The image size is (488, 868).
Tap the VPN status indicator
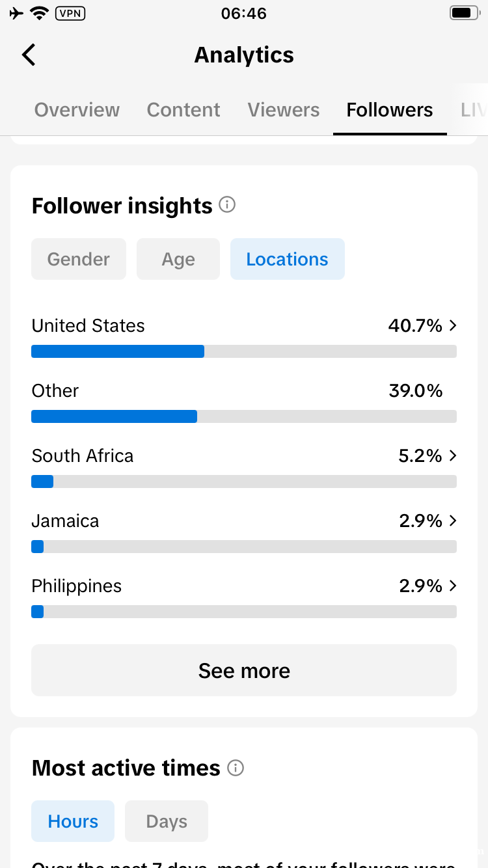(70, 13)
